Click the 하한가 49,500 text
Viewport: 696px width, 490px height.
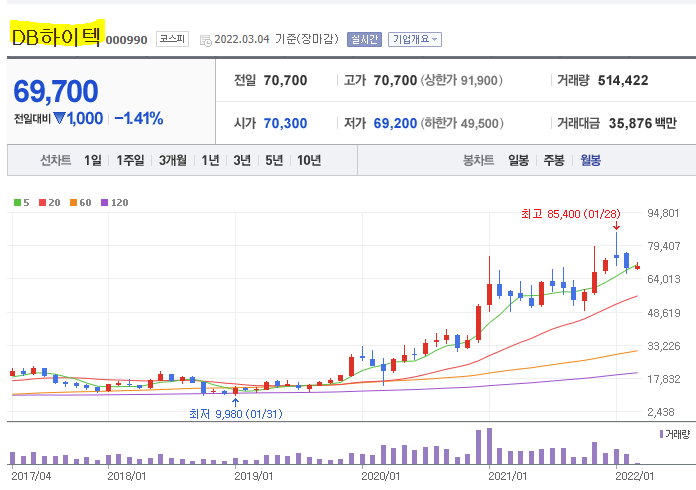click(x=462, y=123)
